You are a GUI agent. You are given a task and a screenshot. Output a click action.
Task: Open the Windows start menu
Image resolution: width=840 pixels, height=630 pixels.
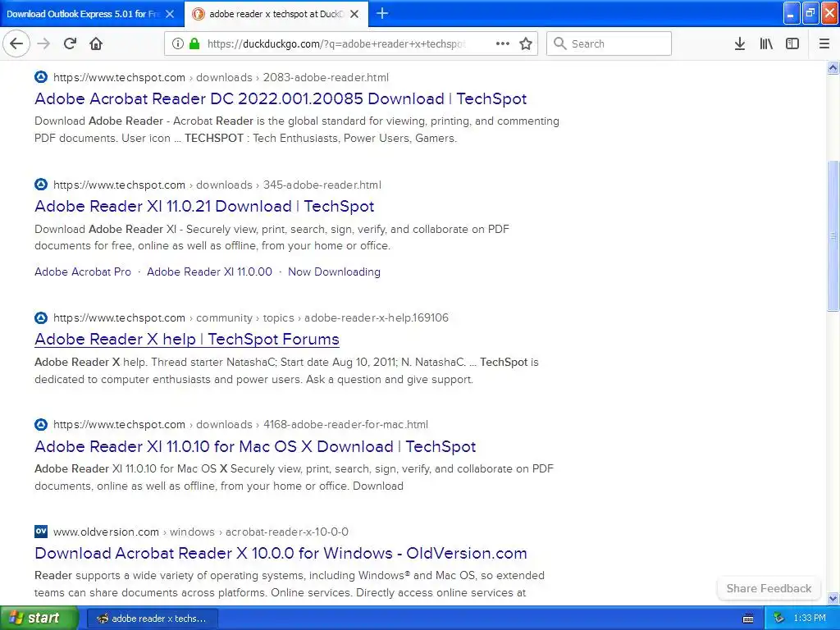(39, 619)
